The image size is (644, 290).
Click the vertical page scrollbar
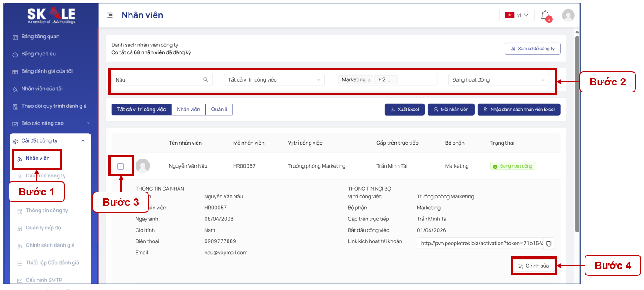click(x=577, y=134)
